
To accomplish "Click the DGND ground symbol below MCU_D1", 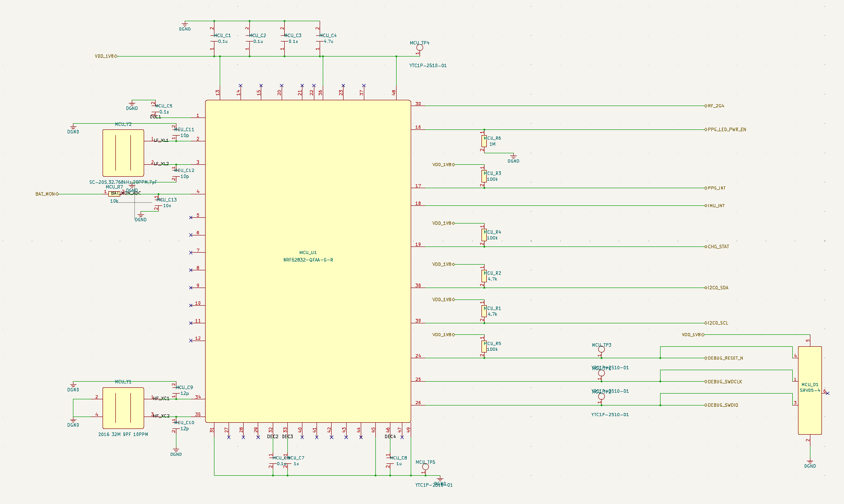I will pyautogui.click(x=810, y=464).
